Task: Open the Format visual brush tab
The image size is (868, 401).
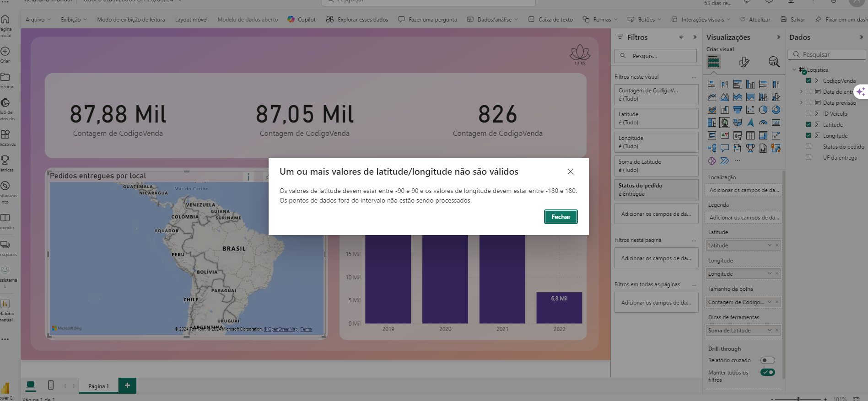Action: pos(744,62)
